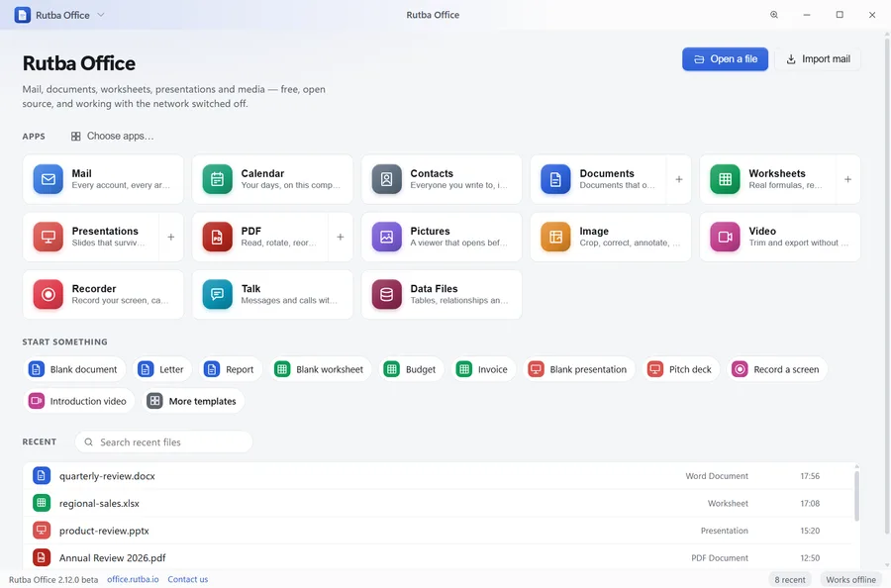Click the product-review.pptx file icon

tap(42, 530)
